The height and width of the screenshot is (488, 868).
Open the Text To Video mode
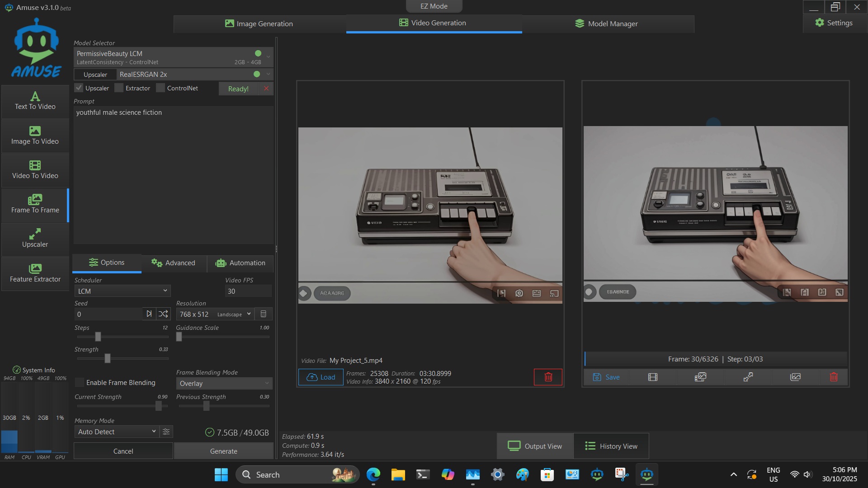(35, 101)
